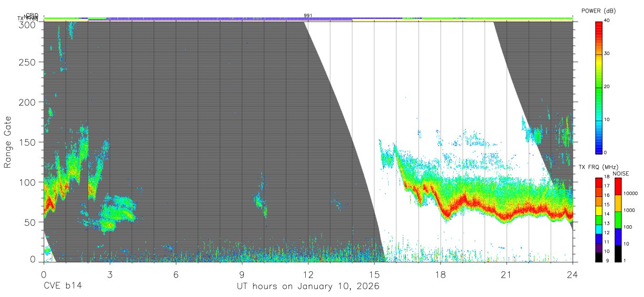
Task: Click the 3 hour tick label on the x-axis
Action: (110, 274)
